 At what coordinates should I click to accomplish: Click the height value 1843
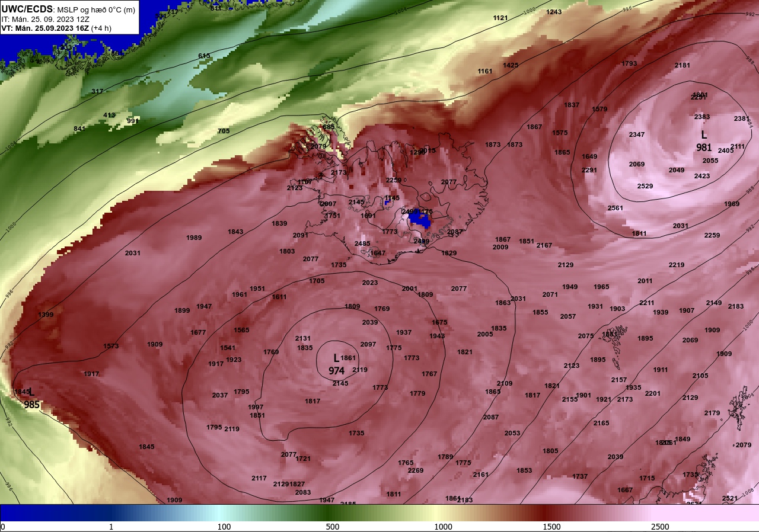(x=235, y=232)
